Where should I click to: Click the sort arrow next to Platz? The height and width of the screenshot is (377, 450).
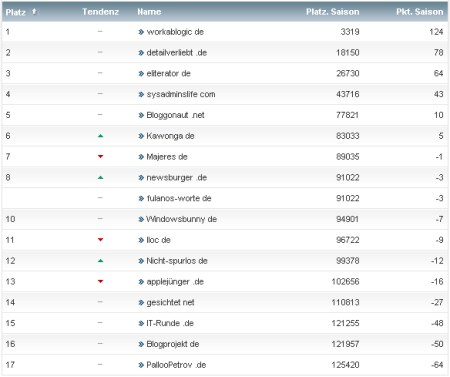coord(34,12)
